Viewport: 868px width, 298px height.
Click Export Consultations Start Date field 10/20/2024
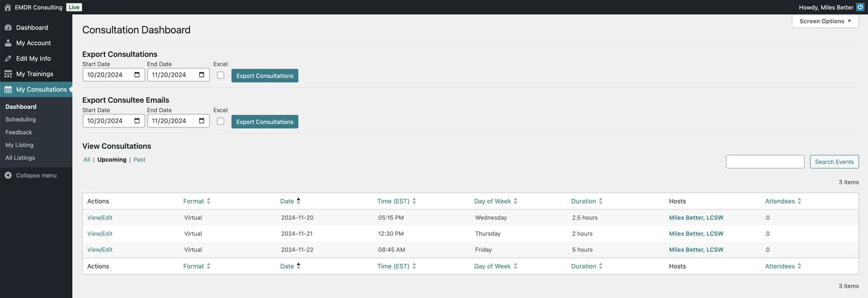point(113,75)
